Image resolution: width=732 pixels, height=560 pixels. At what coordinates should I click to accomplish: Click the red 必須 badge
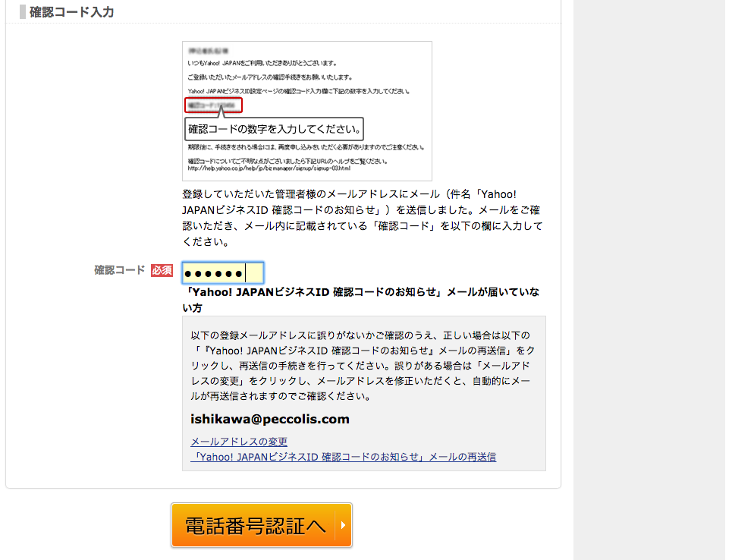tap(162, 270)
